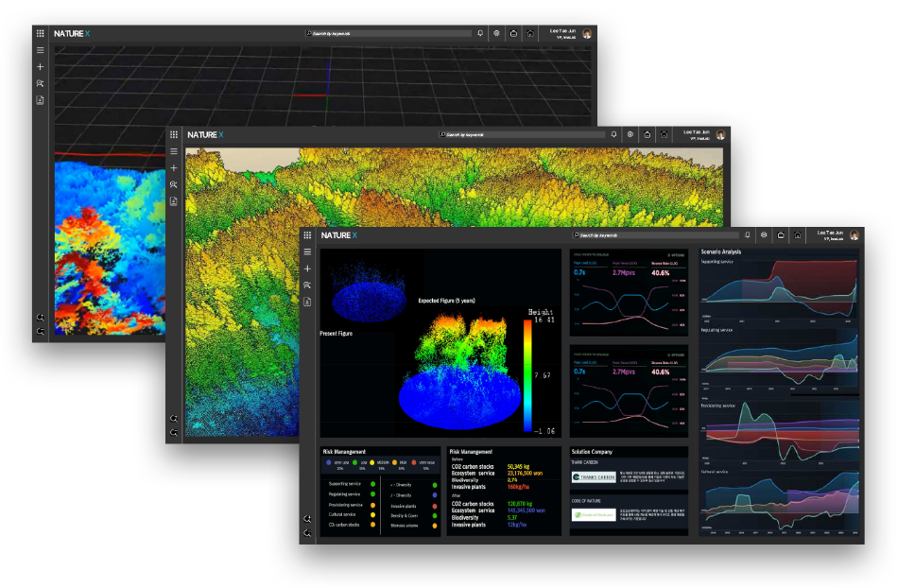This screenshot has height=588, width=915.
Task: Open notifications bell in middle terrain window
Action: (613, 134)
